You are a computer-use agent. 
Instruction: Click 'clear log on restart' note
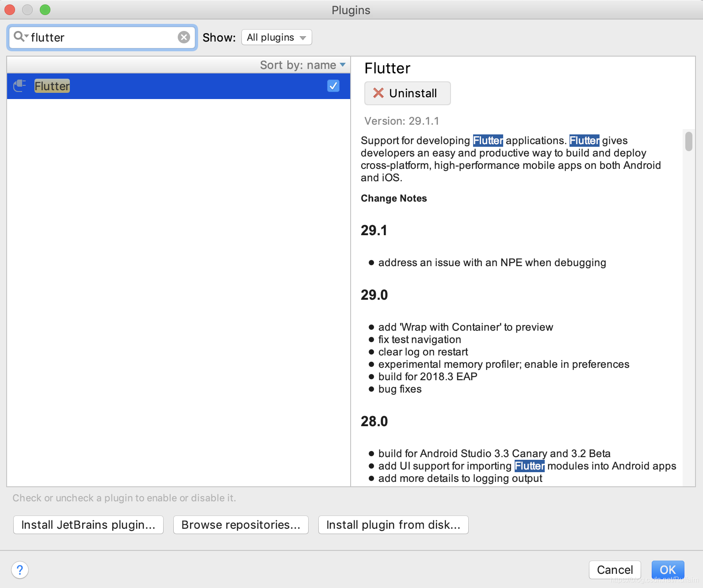click(x=423, y=352)
